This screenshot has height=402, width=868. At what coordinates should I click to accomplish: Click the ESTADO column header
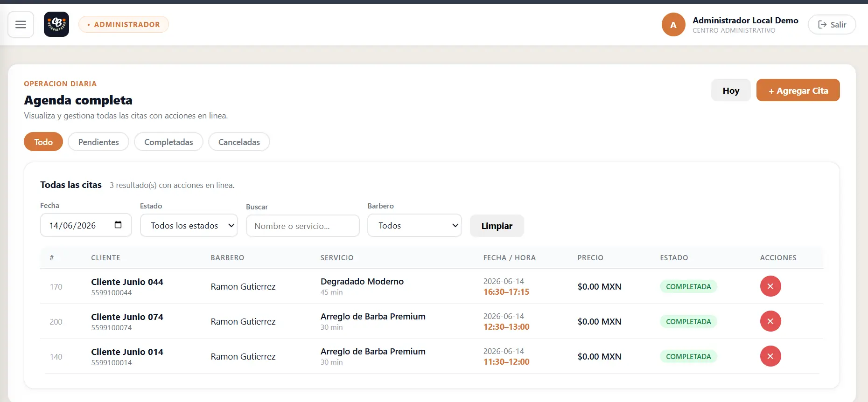point(674,257)
